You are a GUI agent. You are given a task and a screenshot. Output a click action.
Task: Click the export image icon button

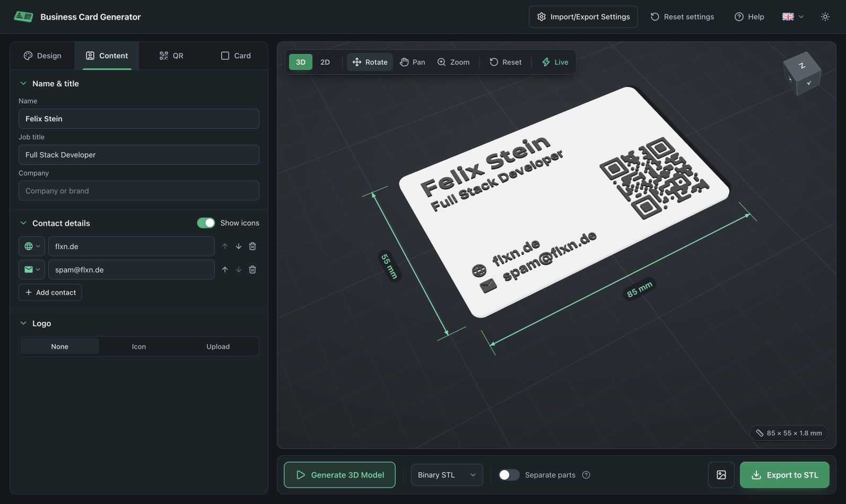pos(721,475)
